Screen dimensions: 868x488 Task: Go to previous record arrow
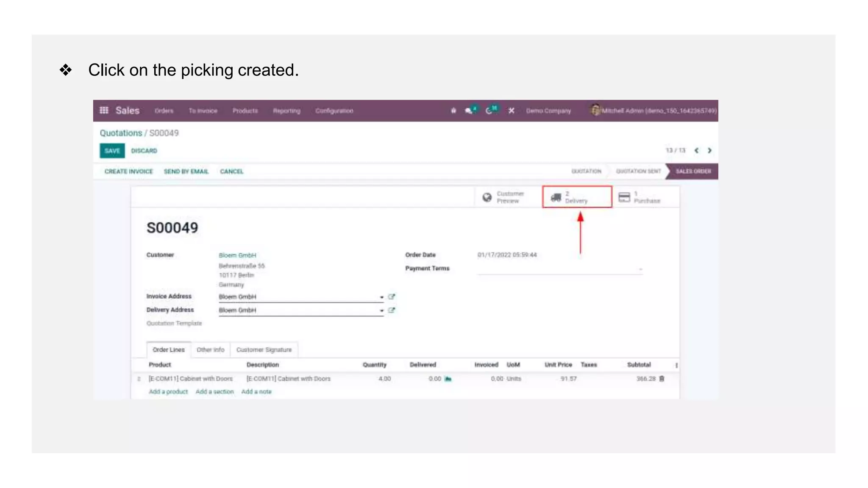[696, 150]
